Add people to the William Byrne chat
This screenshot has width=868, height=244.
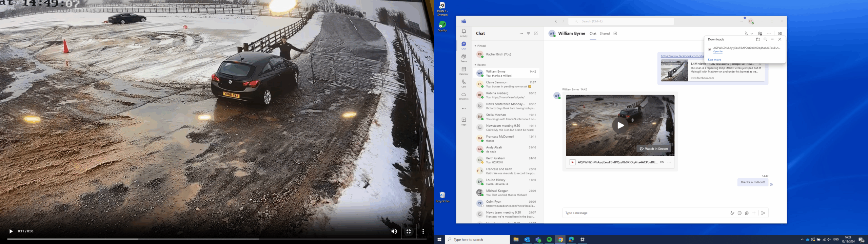[760, 34]
